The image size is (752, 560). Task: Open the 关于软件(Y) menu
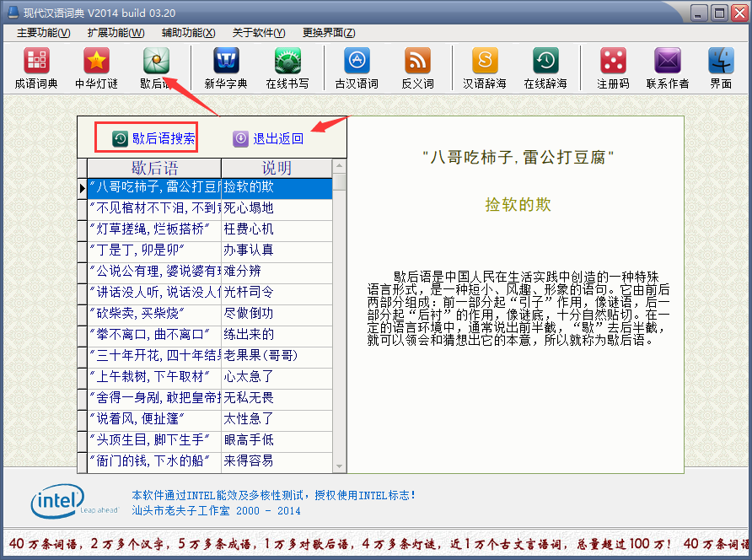point(259,33)
